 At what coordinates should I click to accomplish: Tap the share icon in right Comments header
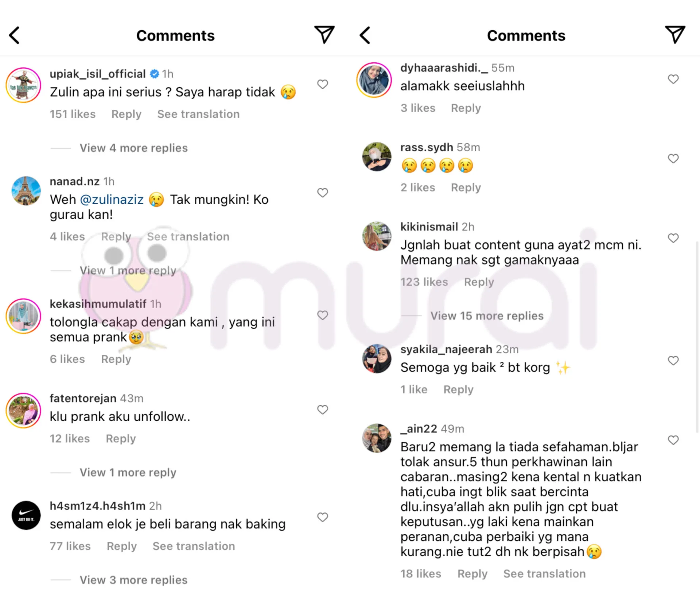pos(675,35)
